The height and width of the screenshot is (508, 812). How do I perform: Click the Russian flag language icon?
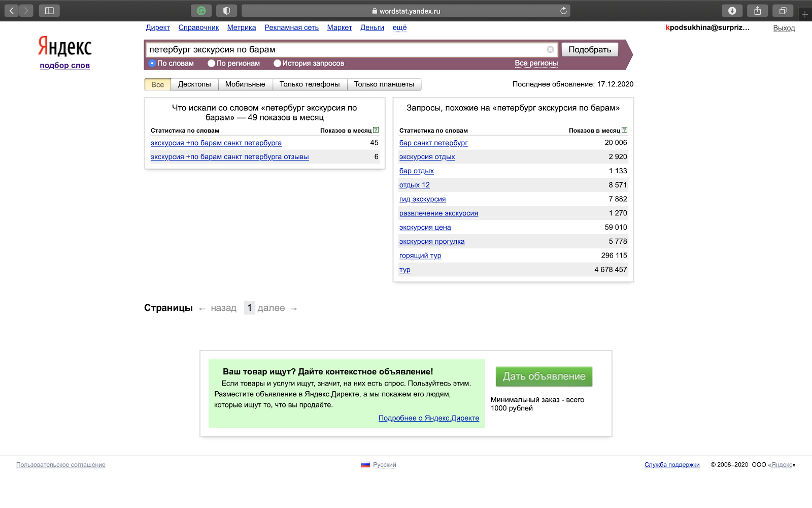[365, 465]
